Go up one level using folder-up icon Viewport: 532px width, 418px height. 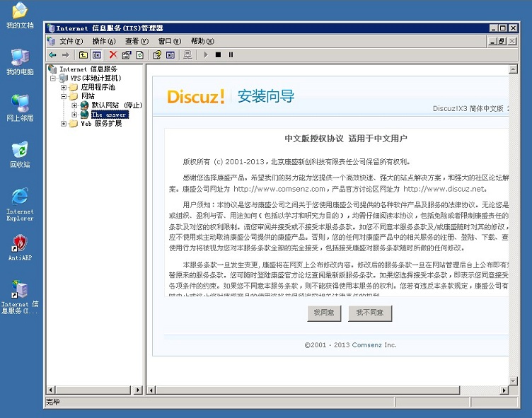point(83,54)
